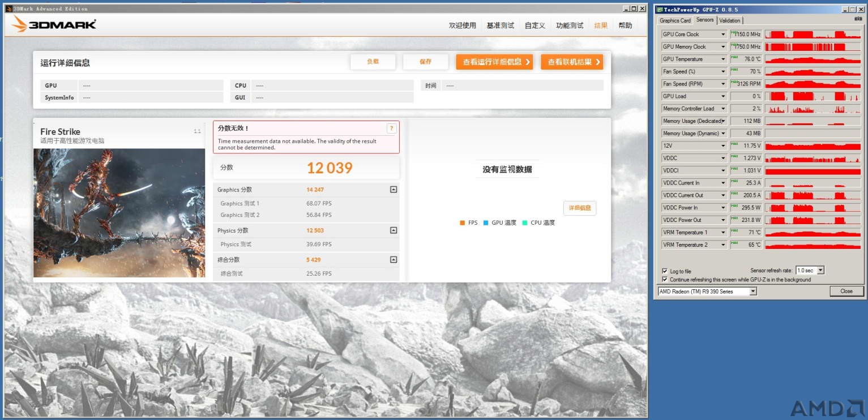Open the GPU Temperature sensor dropdown
868x420 pixels.
[723, 59]
